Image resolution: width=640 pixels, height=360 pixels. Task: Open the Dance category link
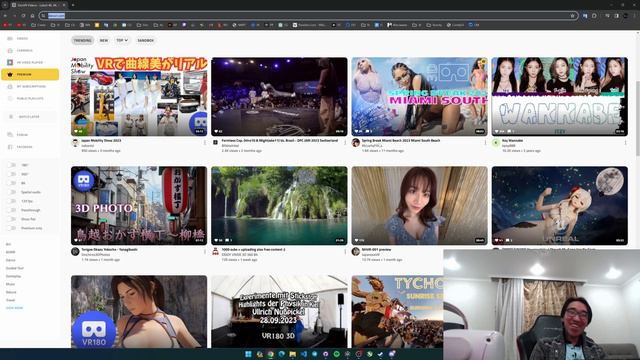(11, 260)
